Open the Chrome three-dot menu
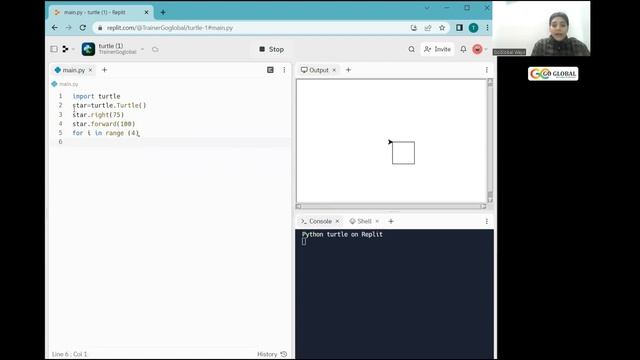 pos(487,28)
